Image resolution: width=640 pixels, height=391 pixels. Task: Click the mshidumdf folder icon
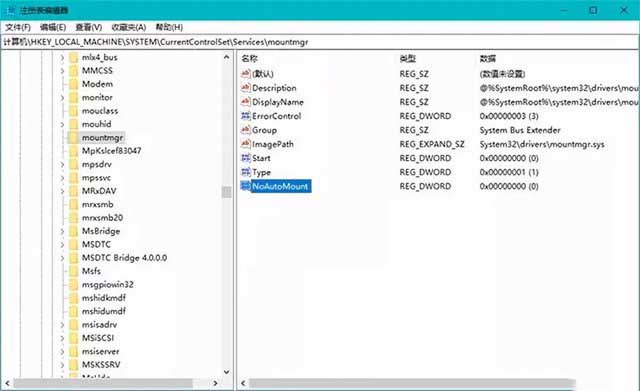(73, 311)
